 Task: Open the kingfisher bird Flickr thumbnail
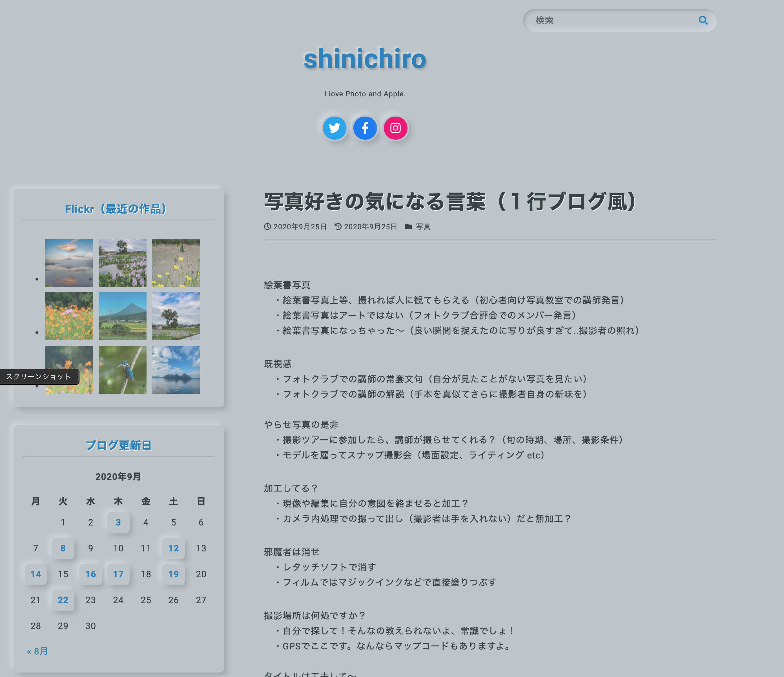122,369
